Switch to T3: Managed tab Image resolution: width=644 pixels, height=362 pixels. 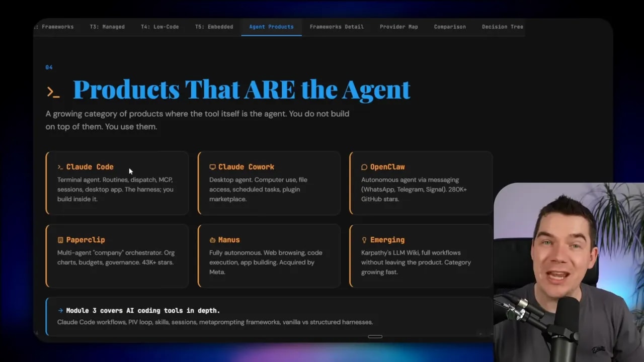[107, 27]
